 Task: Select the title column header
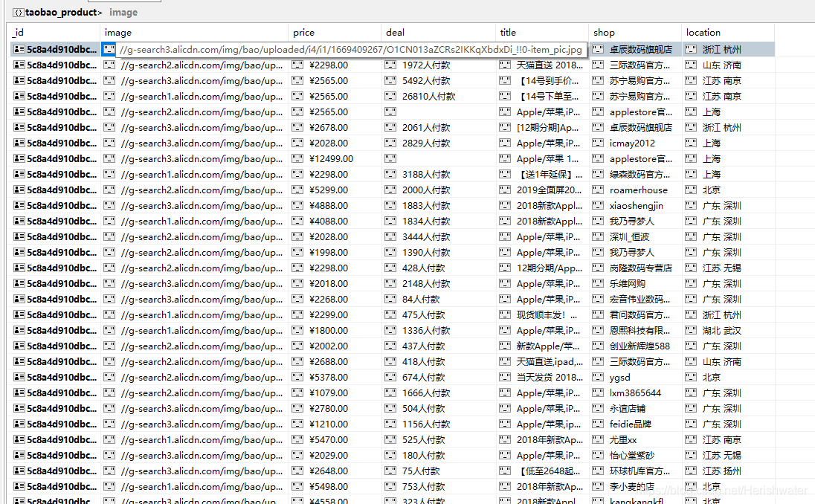coord(508,32)
